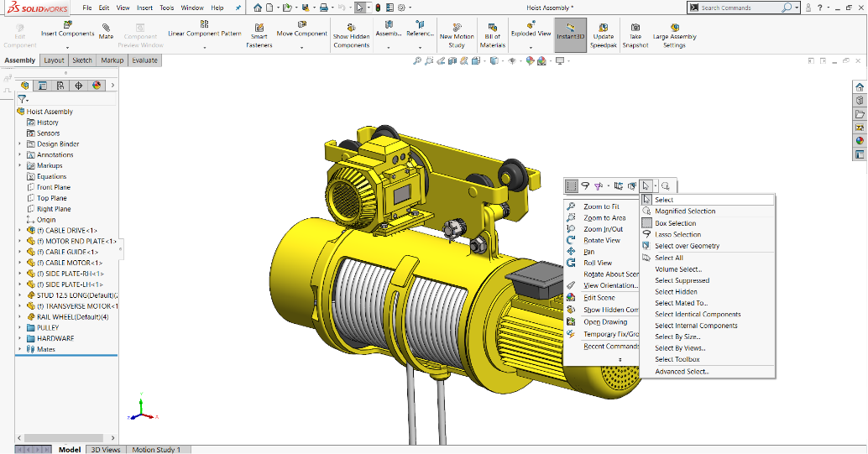
Task: Click the Smart Fasteners tool
Action: pyautogui.click(x=259, y=34)
